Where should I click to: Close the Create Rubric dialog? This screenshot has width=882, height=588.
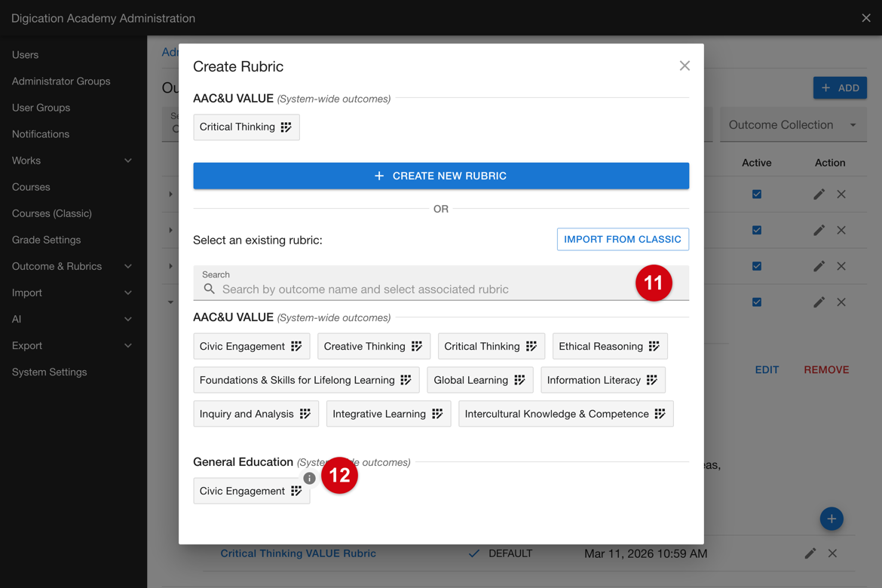[x=684, y=66]
